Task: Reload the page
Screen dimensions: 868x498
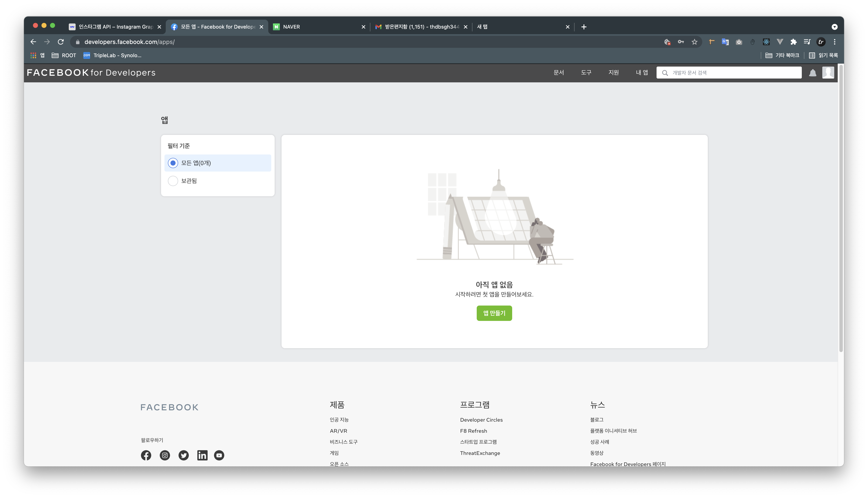Action: click(x=61, y=42)
